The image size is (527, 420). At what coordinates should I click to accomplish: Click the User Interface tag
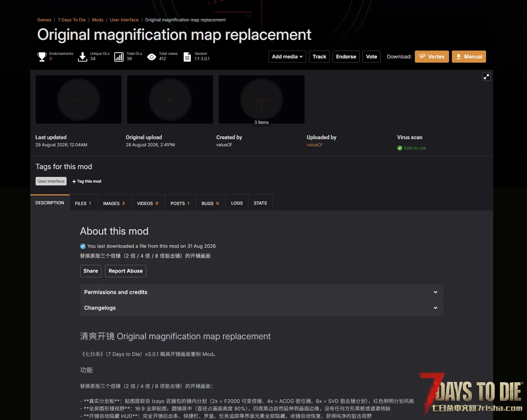click(51, 181)
